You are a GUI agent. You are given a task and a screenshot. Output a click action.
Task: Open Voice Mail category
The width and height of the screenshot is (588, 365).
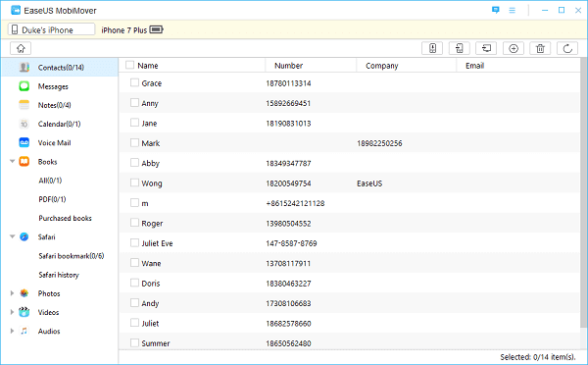click(54, 142)
